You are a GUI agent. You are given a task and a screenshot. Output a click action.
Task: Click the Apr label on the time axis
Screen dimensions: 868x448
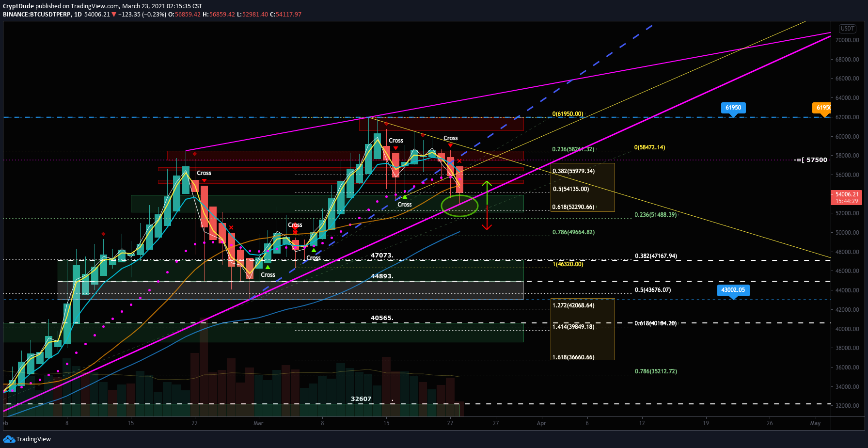[x=541, y=423]
